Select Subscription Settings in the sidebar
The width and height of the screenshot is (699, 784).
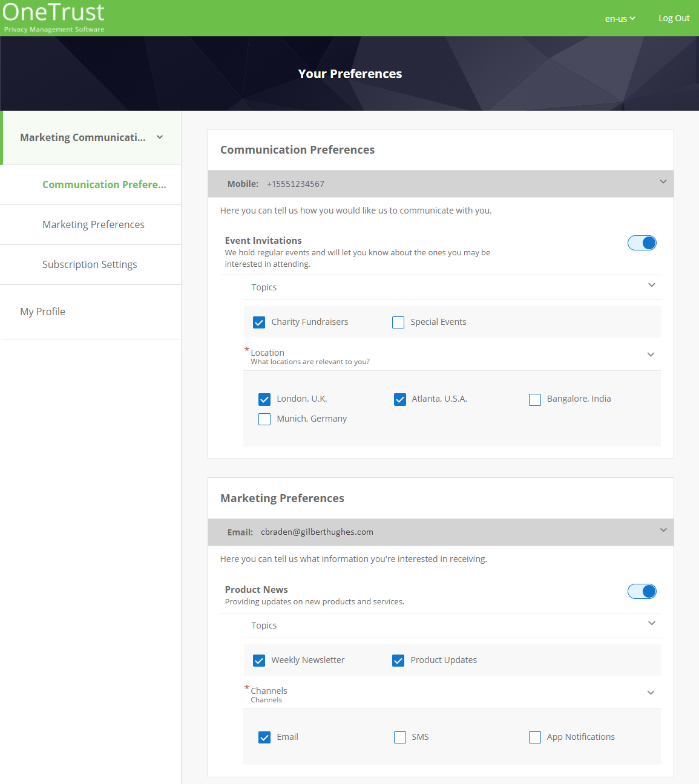[x=90, y=264]
